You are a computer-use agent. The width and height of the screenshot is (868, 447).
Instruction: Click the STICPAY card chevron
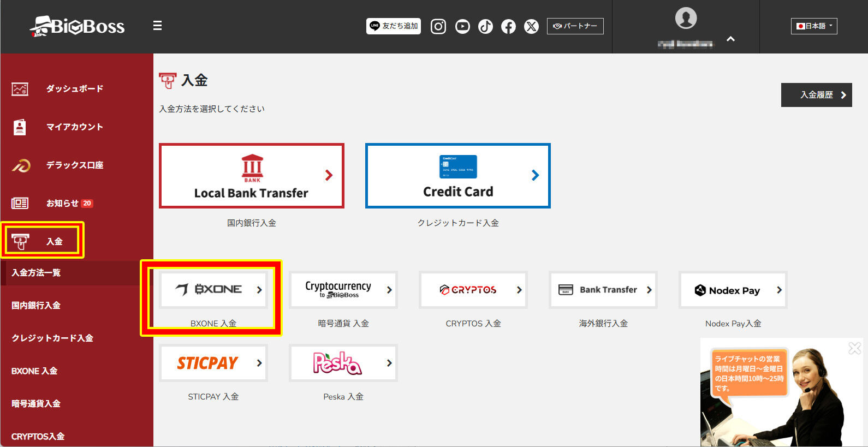(259, 363)
